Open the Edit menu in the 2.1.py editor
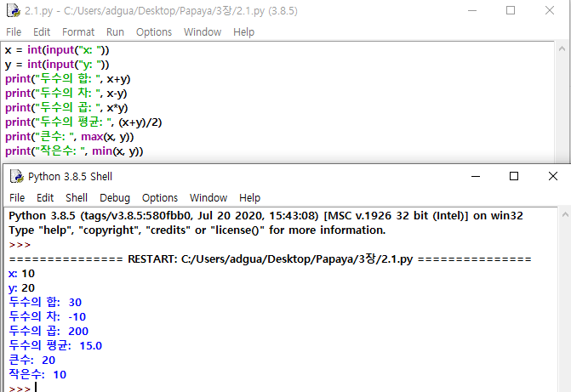Image resolution: width=571 pixels, height=392 pixels. click(42, 32)
